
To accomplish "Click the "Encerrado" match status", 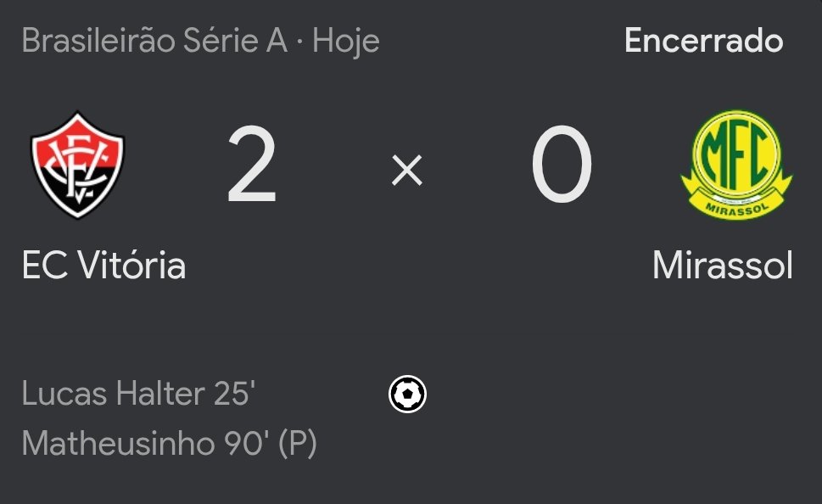I will pyautogui.click(x=703, y=41).
